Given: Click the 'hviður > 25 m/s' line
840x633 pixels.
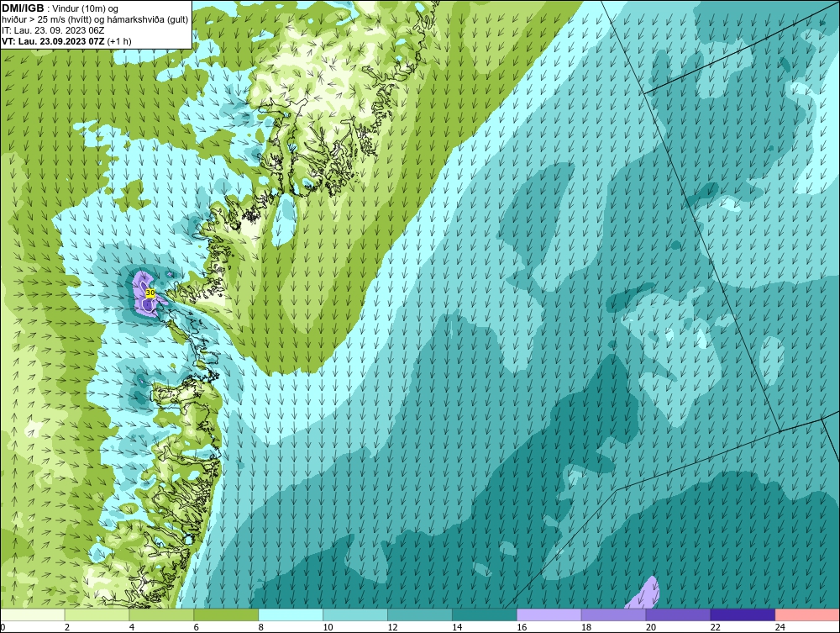Looking at the screenshot, I should pos(95,19).
